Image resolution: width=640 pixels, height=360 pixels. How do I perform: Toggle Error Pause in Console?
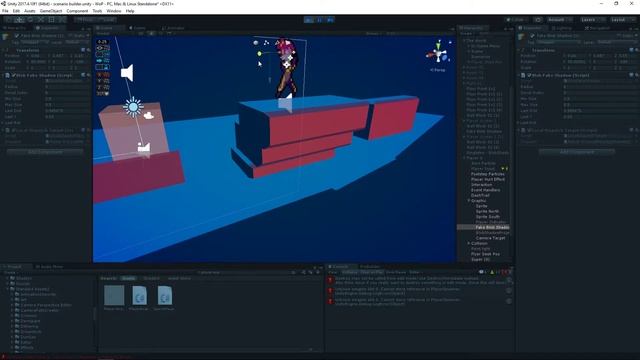coord(396,272)
